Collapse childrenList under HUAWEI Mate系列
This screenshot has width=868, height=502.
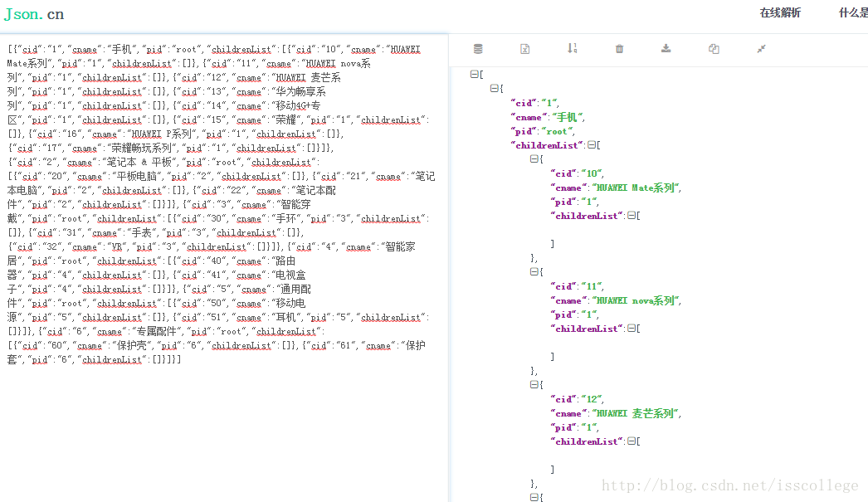(x=631, y=215)
